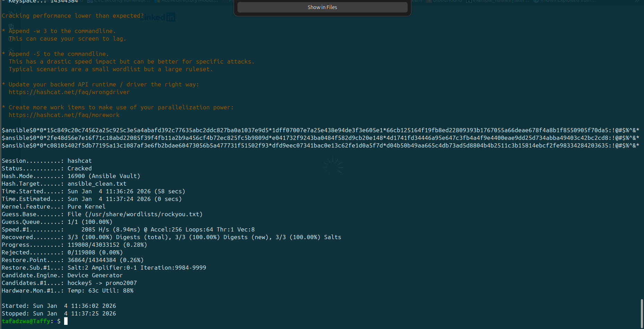
Task: Click the Hash.Mode '16900 (Ansible Vault)' value
Action: click(x=104, y=176)
